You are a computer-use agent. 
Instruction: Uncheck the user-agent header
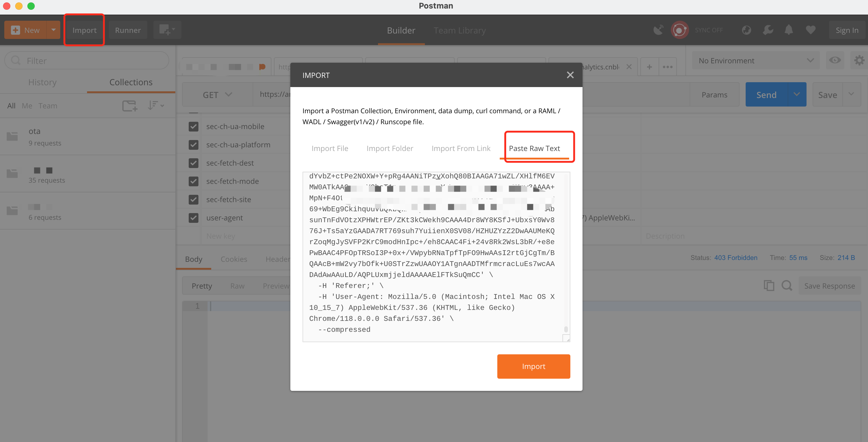coord(194,218)
